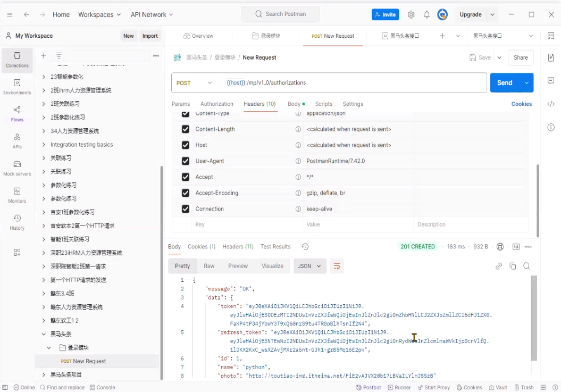Expand the Integration testing basics collection
561x392 pixels.
coord(44,145)
